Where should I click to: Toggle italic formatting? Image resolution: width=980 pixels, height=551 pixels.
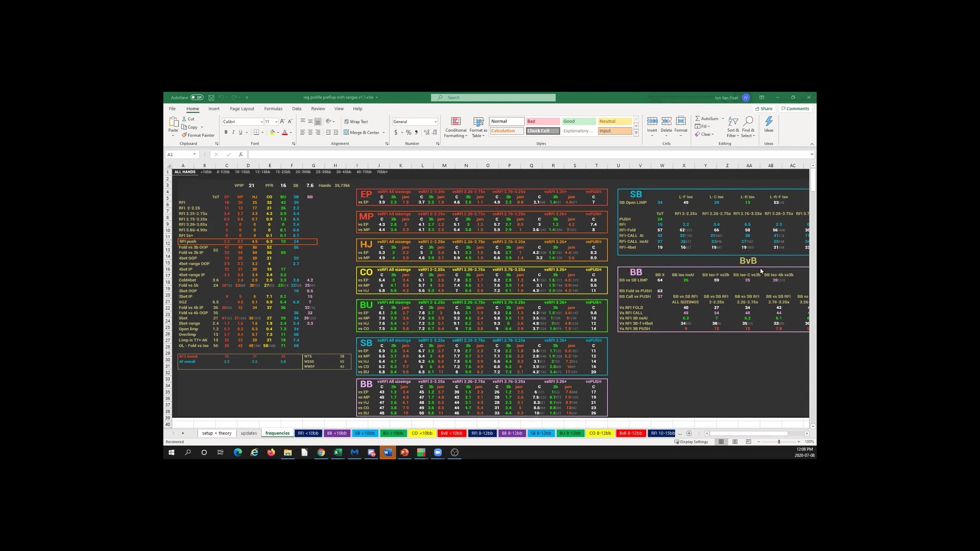(233, 132)
